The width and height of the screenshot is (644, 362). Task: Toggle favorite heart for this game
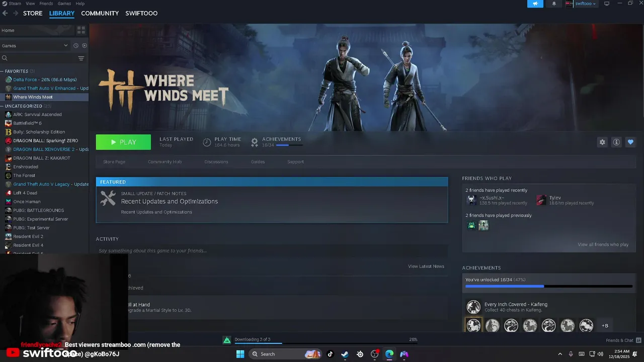pos(630,142)
